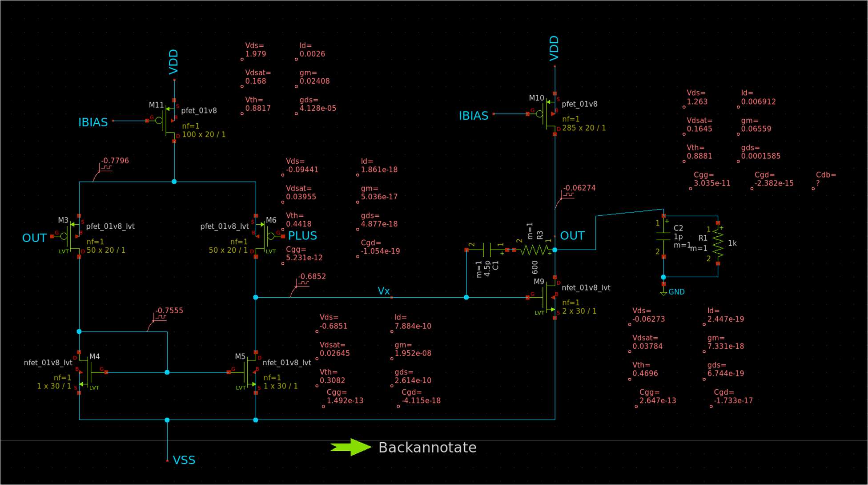Click M5 Vth value 0.3082

pos(332,380)
